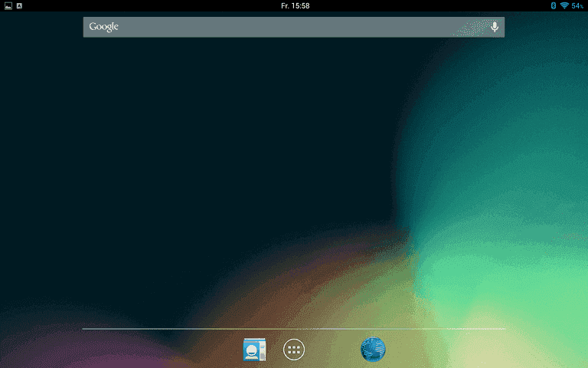Screen dimensions: 588x368
Task: Open the Contacts app in the dock
Action: click(x=254, y=350)
